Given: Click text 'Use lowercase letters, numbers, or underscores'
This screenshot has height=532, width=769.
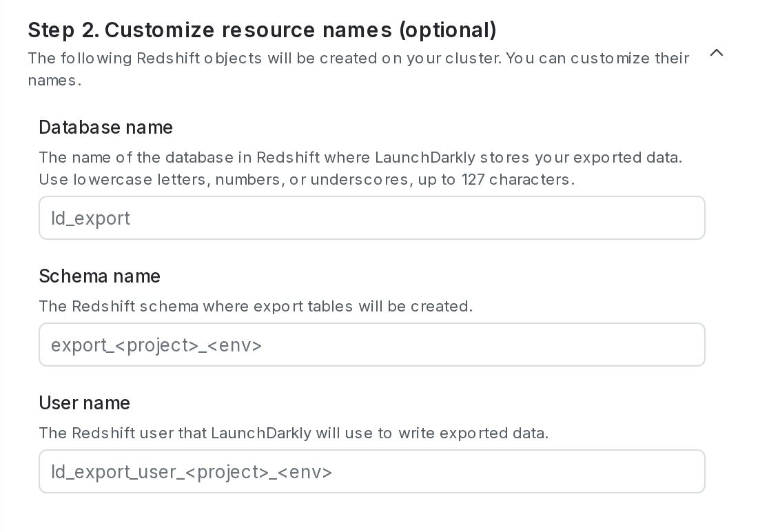Looking at the screenshot, I should [x=226, y=179].
